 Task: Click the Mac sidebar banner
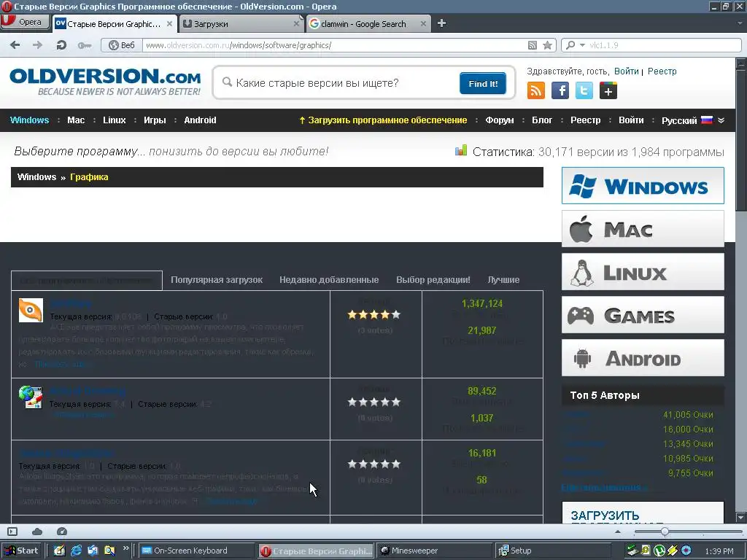[x=643, y=229]
